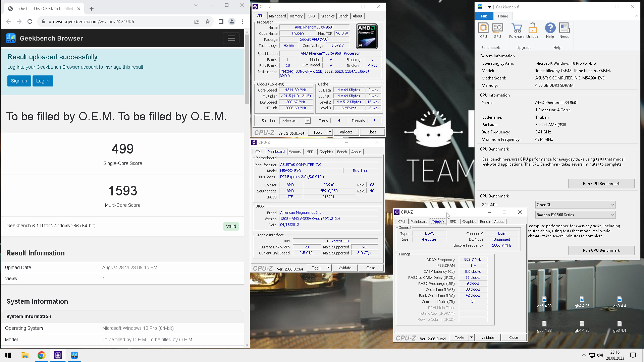
Task: Switch to Chrome from the taskbar
Action: pos(41,355)
